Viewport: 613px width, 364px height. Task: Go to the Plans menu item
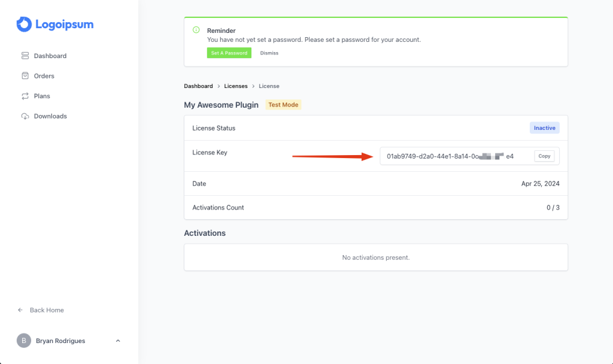(42, 96)
